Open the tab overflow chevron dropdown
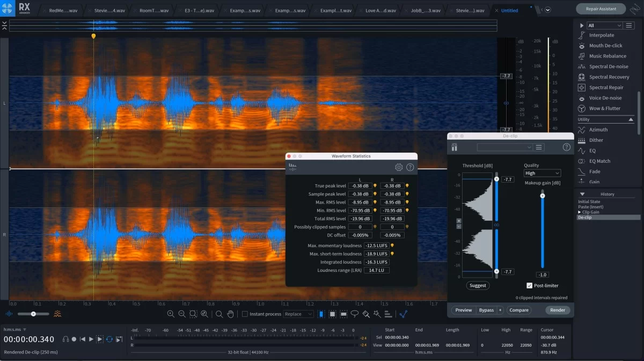Image resolution: width=644 pixels, height=361 pixels. click(547, 10)
